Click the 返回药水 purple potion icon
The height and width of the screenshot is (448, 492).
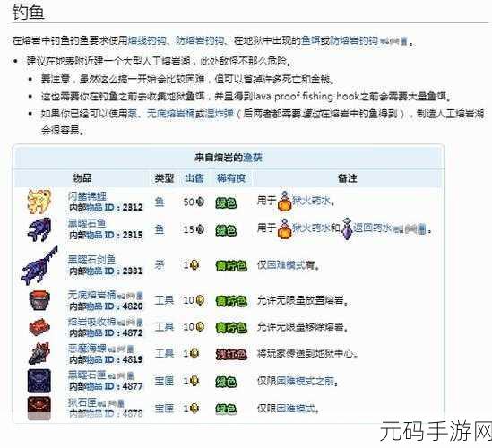tap(347, 228)
